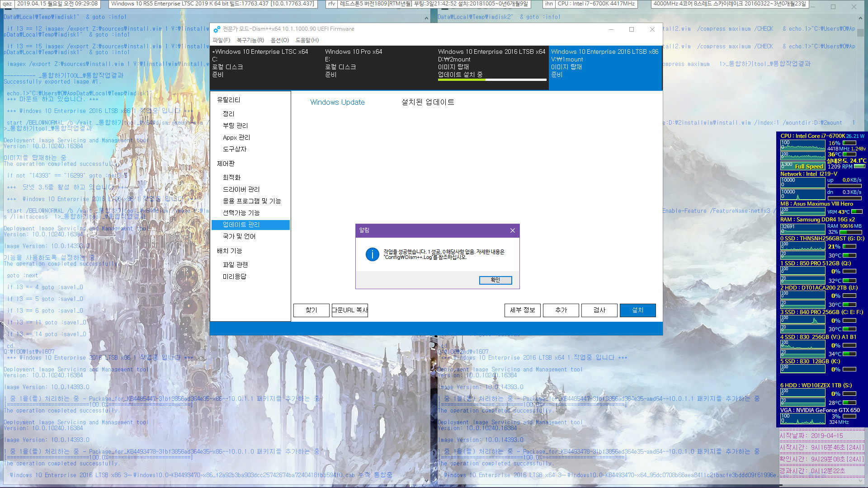Click the Network Intel I219-V gadget label
The height and width of the screenshot is (488, 868).
click(x=808, y=174)
